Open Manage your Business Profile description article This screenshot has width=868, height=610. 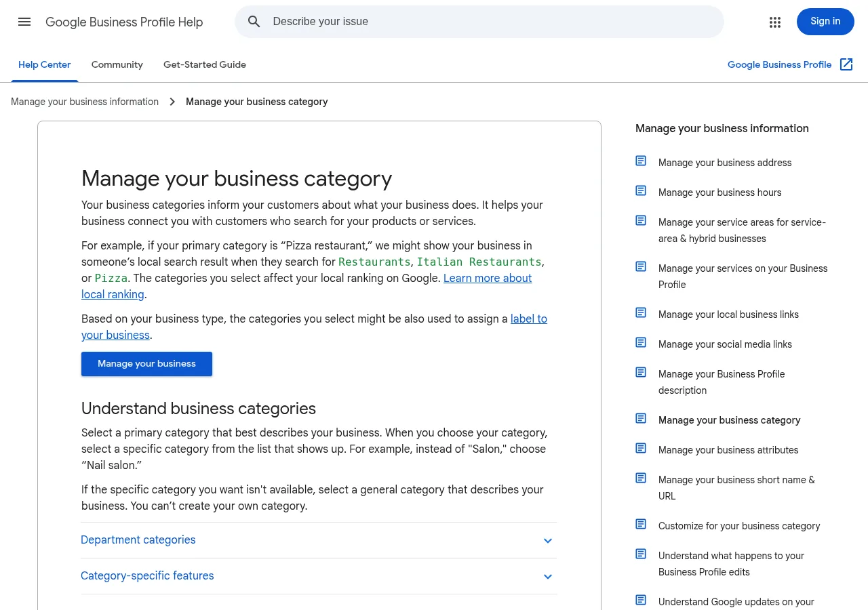[722, 382]
